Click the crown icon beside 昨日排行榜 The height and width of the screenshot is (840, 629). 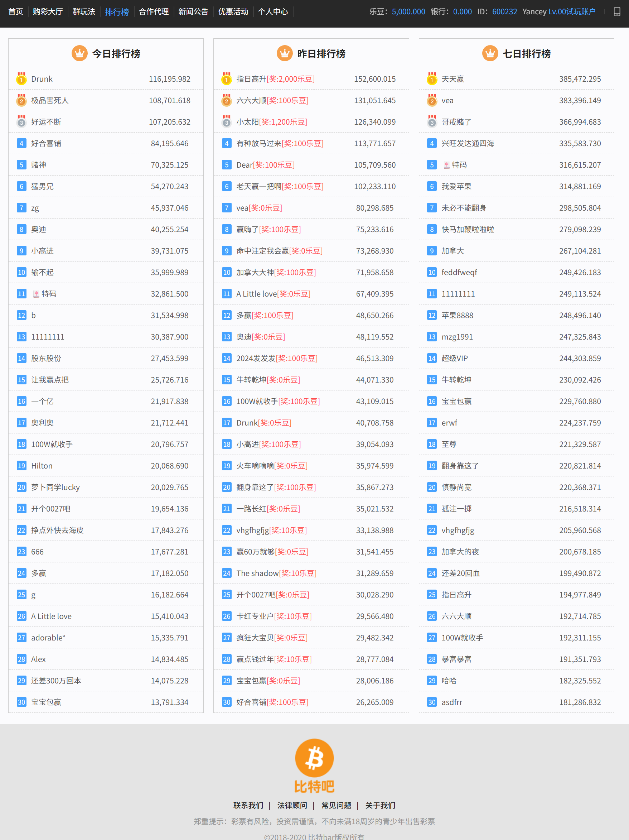click(x=284, y=53)
